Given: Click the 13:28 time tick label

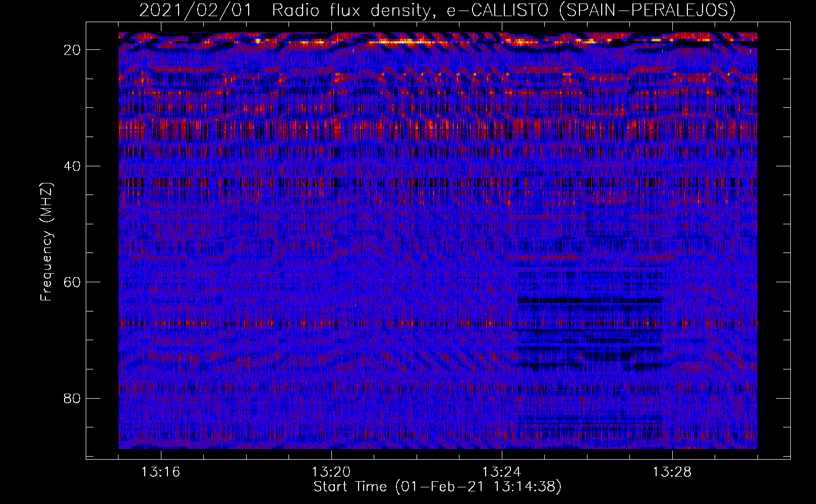Looking at the screenshot, I should tap(672, 472).
